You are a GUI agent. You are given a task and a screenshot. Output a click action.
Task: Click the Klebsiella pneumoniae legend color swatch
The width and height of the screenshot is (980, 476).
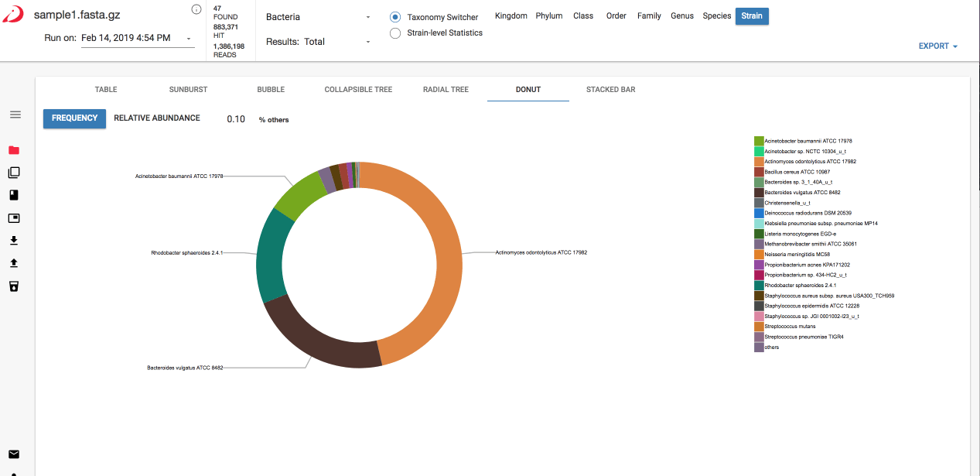coord(759,223)
